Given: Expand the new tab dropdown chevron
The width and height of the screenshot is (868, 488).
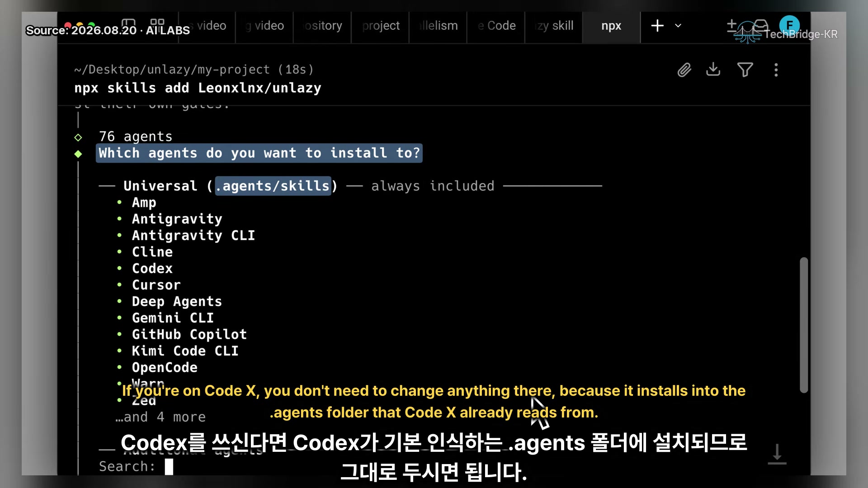Looking at the screenshot, I should [678, 26].
